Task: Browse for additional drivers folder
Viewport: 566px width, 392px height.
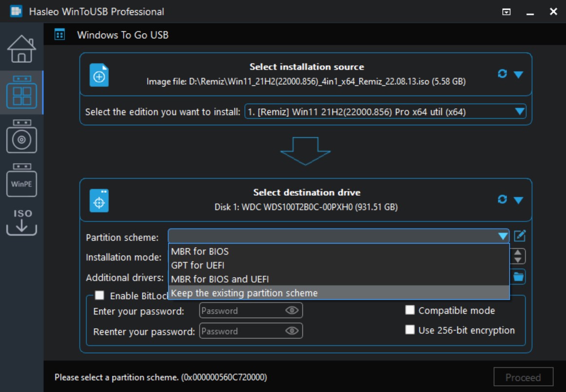Action: point(518,277)
